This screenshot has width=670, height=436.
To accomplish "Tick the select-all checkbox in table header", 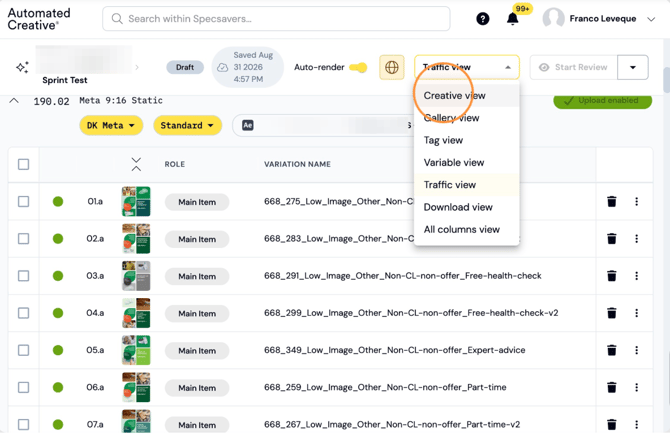I will tap(24, 164).
